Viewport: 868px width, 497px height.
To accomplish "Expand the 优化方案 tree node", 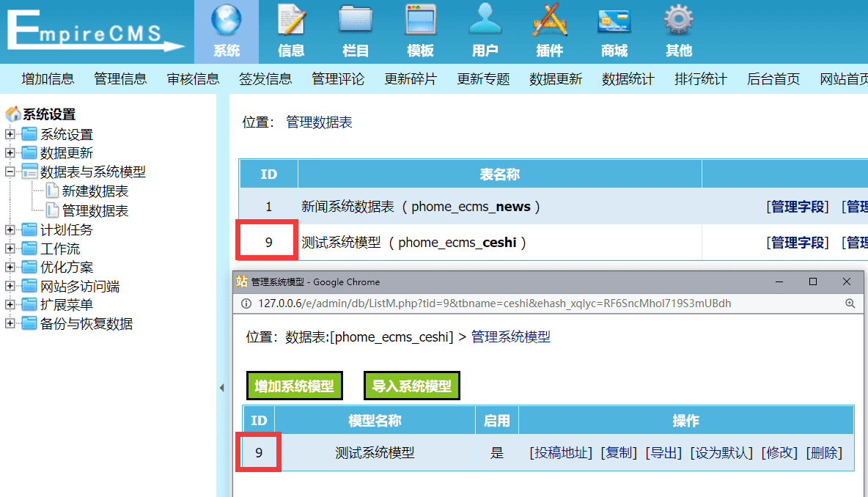I will (10, 268).
